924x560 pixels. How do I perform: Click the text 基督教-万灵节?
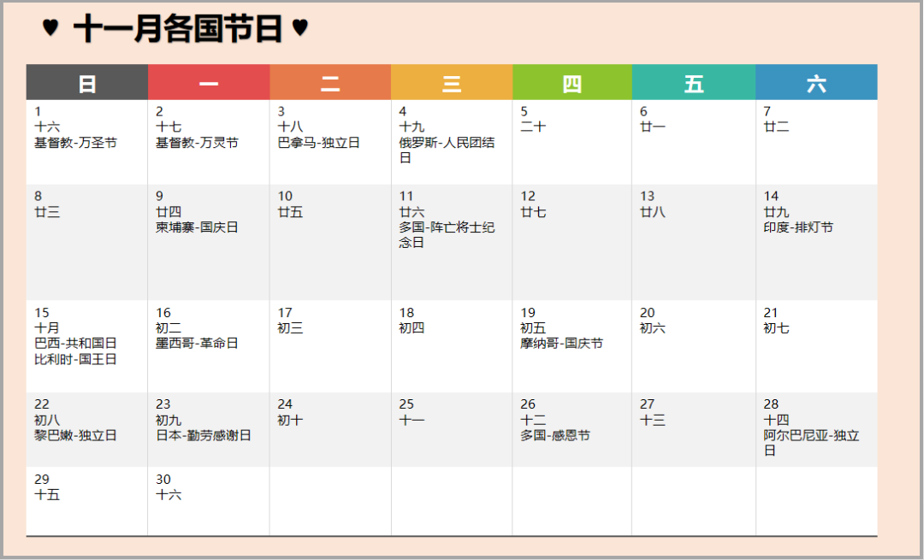coord(197,143)
